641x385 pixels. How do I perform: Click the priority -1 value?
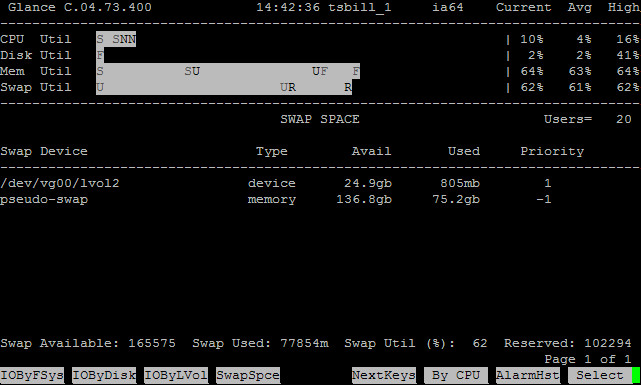point(544,199)
